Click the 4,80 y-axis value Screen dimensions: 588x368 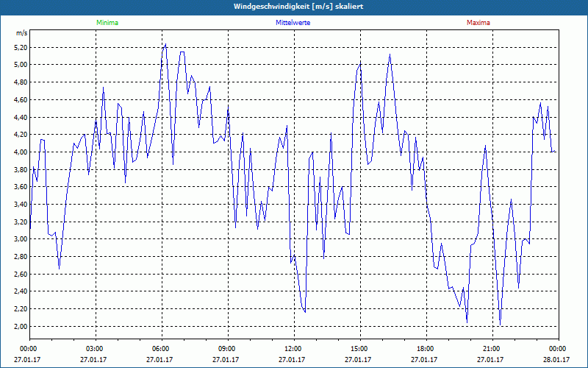tap(22, 82)
